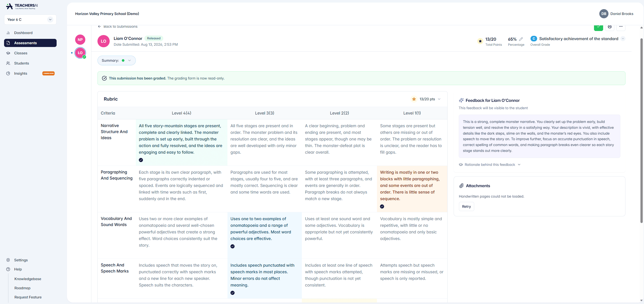Click the star icon next to Total Points
The height and width of the screenshot is (304, 644).
coord(480,41)
